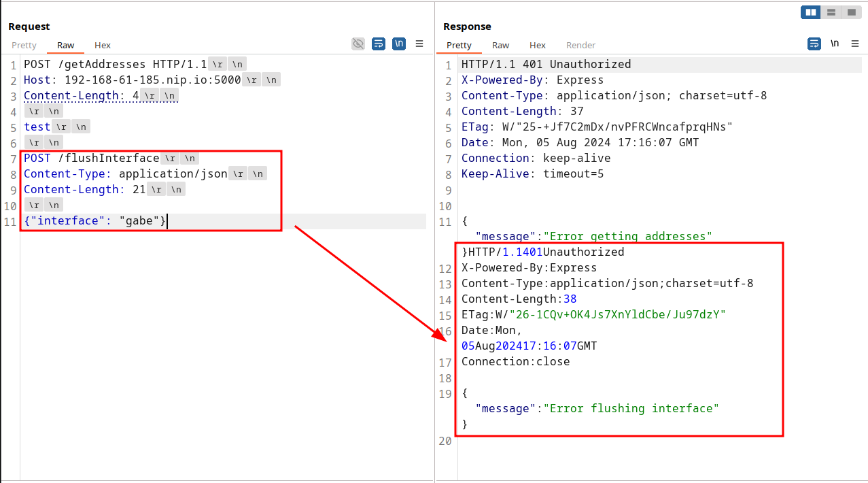Toggle word wrap icon in Response toolbar

(x=814, y=44)
